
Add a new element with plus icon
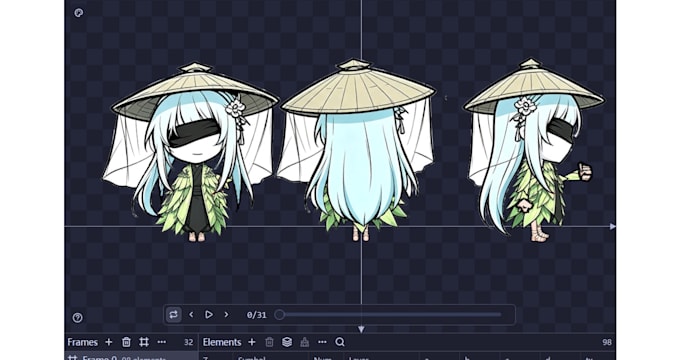252,342
